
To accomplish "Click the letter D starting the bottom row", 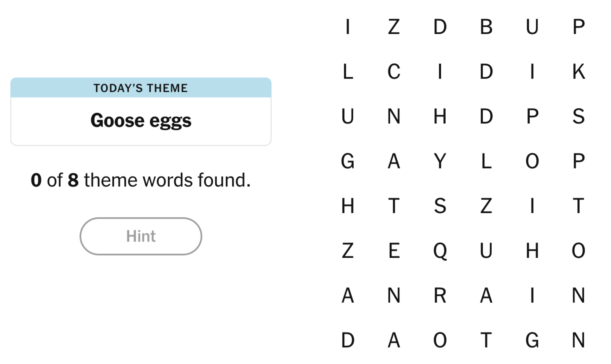I will (x=347, y=339).
